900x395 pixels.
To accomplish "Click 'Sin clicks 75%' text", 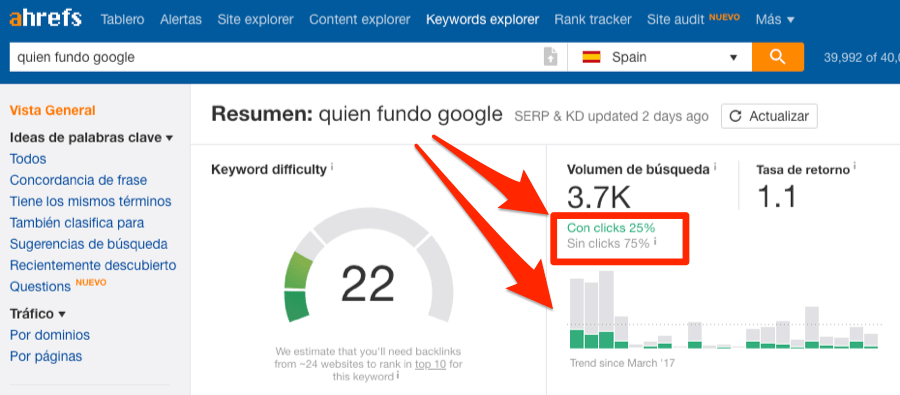I will (x=608, y=243).
